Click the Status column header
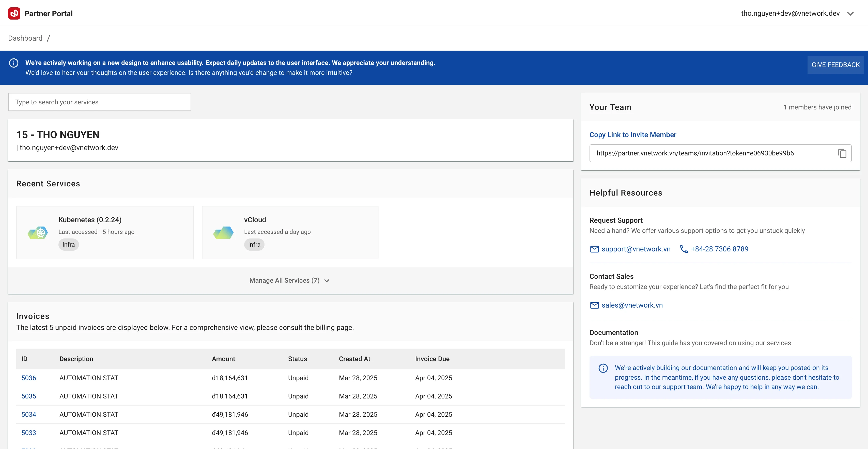Viewport: 868px width, 449px height. pyautogui.click(x=297, y=359)
